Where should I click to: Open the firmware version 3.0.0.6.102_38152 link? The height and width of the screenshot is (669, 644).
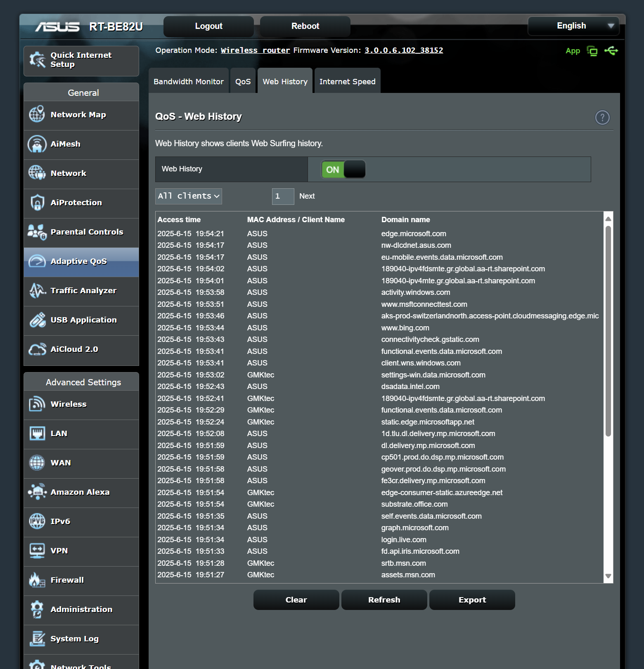(x=404, y=50)
